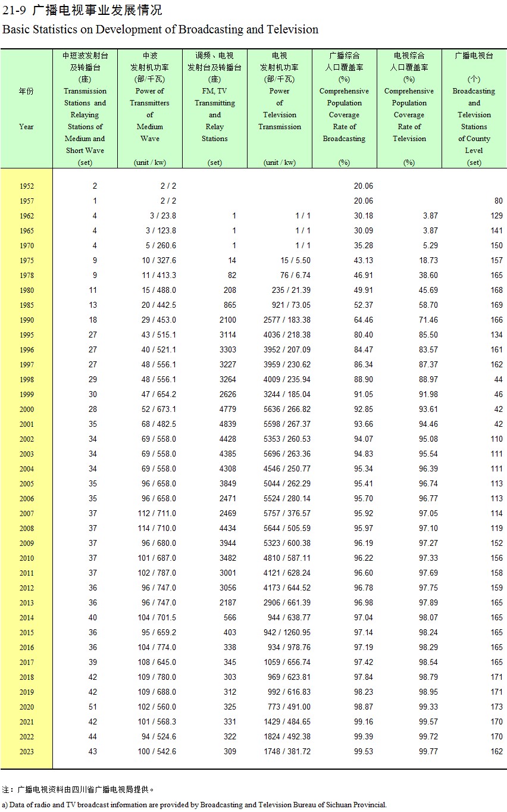
Task: Select TV transmitter value 1429 / 484.65
Action: pos(287,722)
